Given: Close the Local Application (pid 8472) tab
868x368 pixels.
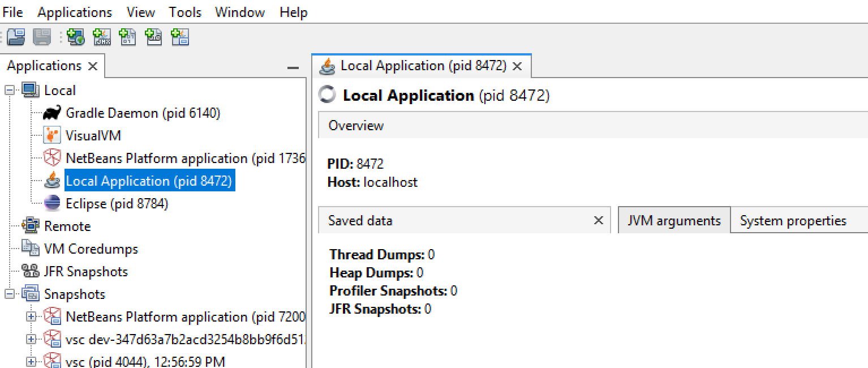Looking at the screenshot, I should click(x=517, y=67).
